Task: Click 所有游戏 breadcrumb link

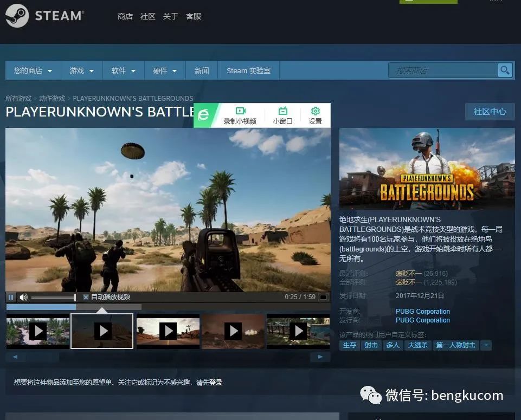Action: (x=18, y=98)
